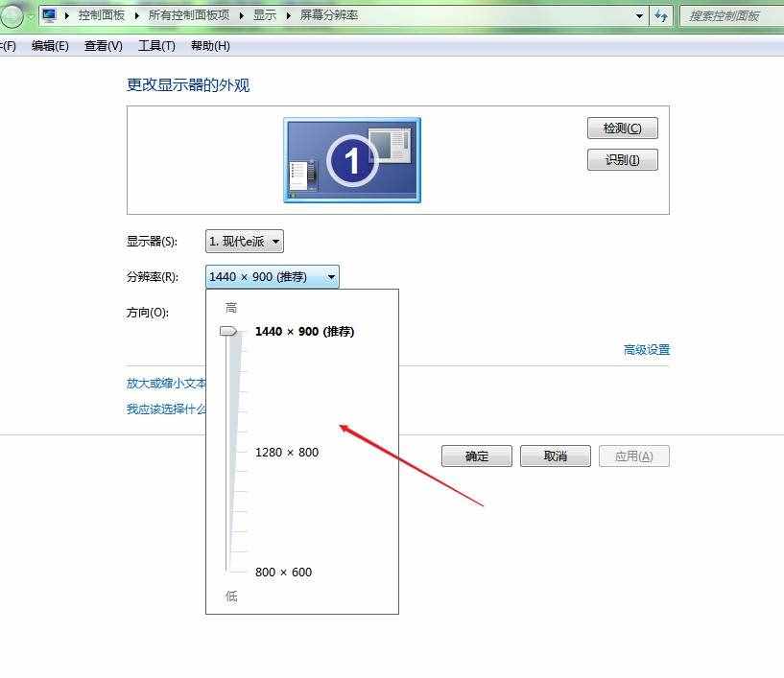Collapse the resolution (分辨率) dropdown
This screenshot has width=784, height=678.
[x=272, y=277]
